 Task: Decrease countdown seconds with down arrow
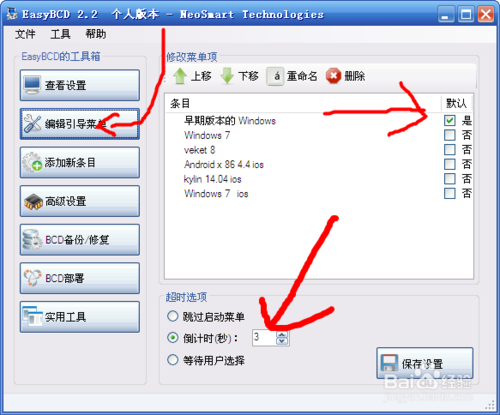point(282,341)
